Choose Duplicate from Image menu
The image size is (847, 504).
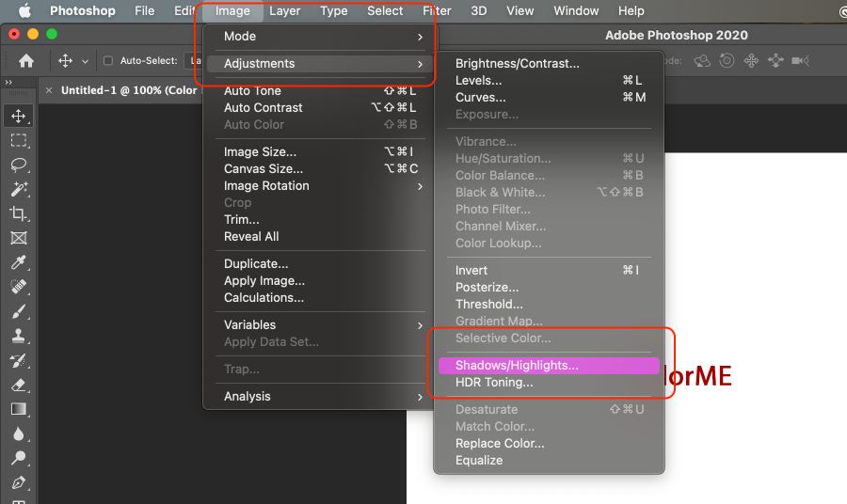322,264
